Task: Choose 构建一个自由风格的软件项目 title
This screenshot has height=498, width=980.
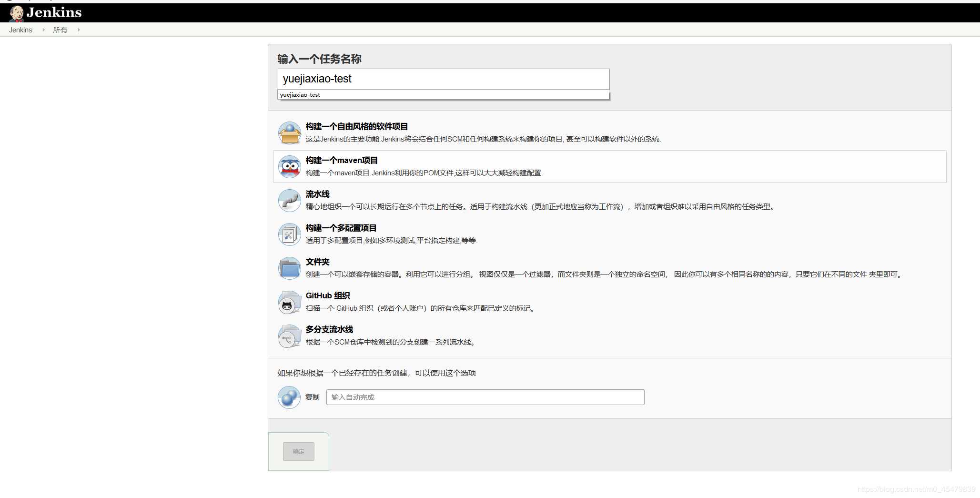Action: [x=356, y=126]
